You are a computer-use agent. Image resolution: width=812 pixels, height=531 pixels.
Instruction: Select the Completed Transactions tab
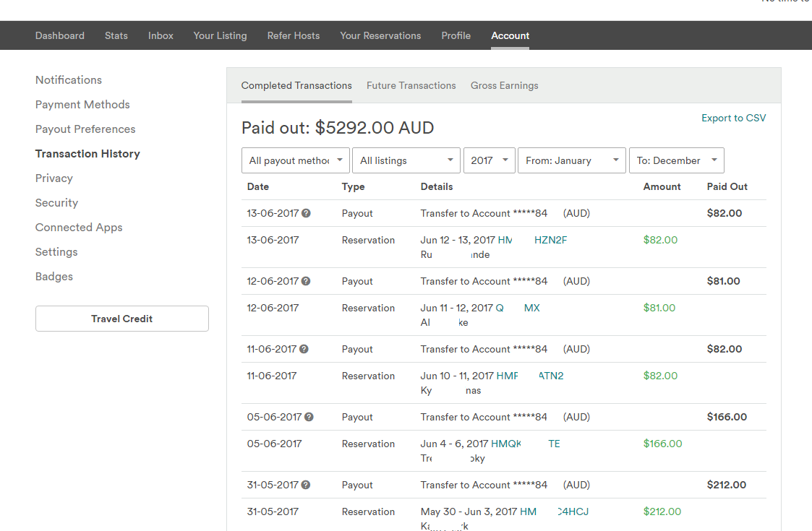point(296,85)
